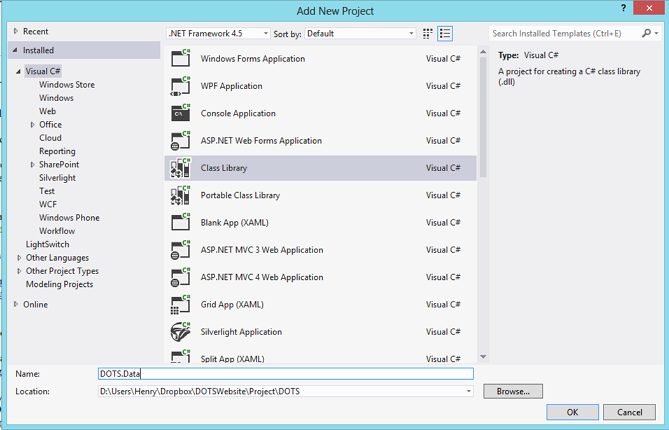The image size is (669, 430).
Task: Click the ASP.NET MVC 3 Web Application icon
Action: (x=180, y=250)
